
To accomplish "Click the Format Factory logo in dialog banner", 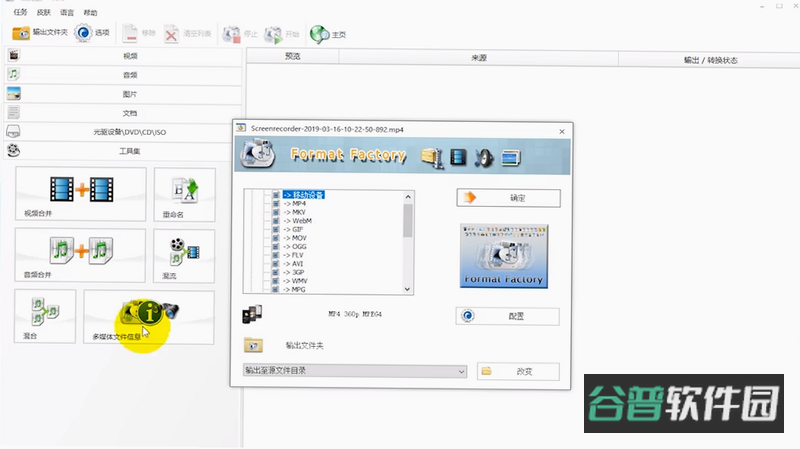I will 258,155.
